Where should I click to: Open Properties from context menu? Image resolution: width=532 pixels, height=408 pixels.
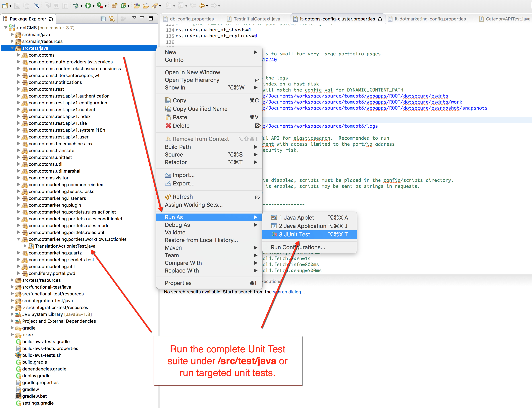209,283
